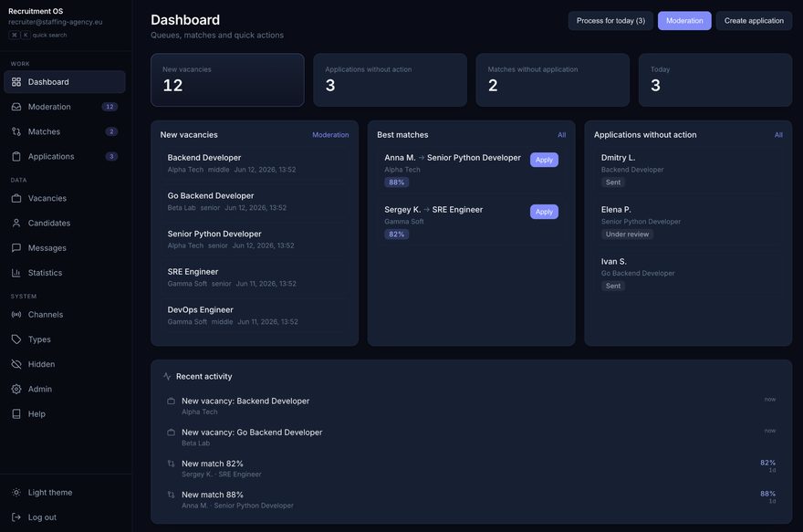Click the New vacancies 12 stat card

227,80
